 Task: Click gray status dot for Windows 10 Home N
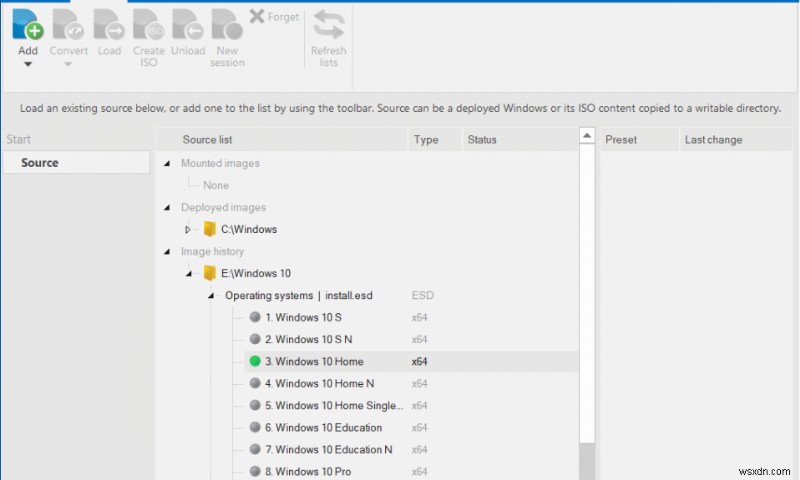[x=255, y=383]
